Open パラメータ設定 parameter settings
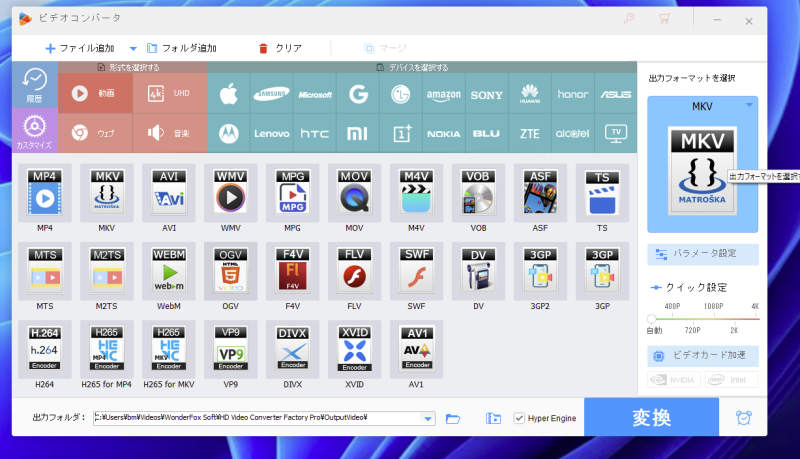Image resolution: width=800 pixels, height=459 pixels. point(703,253)
